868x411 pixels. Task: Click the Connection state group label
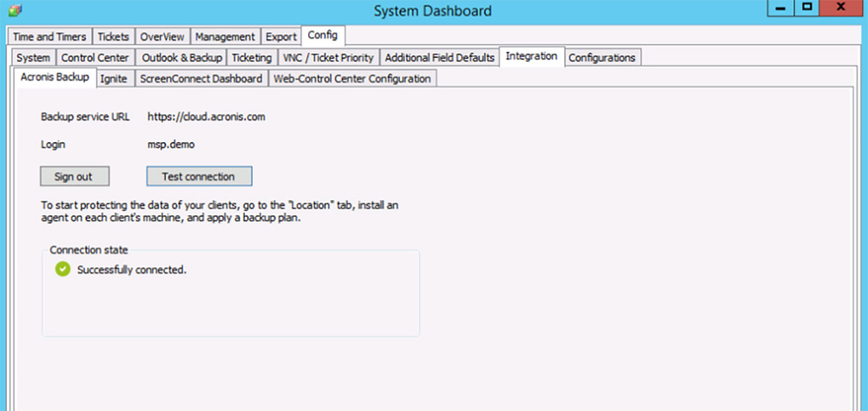(x=89, y=250)
